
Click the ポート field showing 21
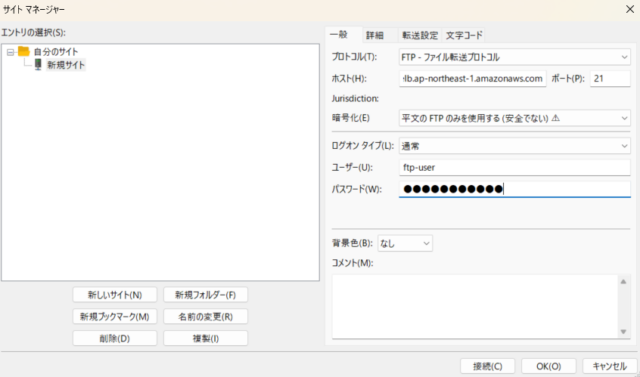[610, 79]
